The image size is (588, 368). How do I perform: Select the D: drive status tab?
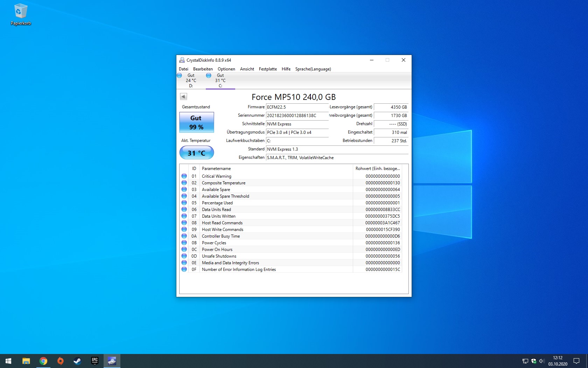tap(191, 81)
